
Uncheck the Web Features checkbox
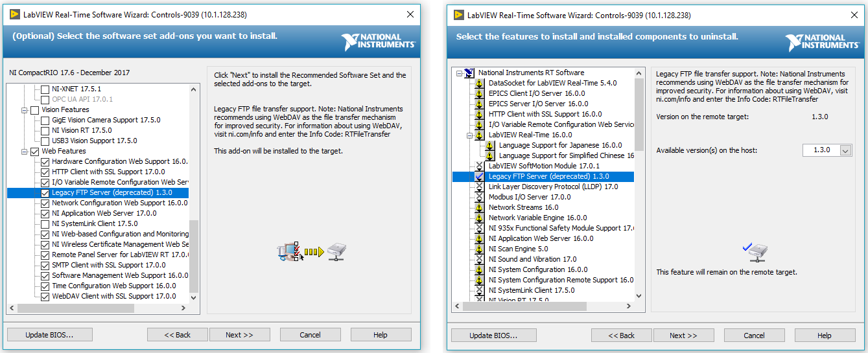pyautogui.click(x=34, y=151)
